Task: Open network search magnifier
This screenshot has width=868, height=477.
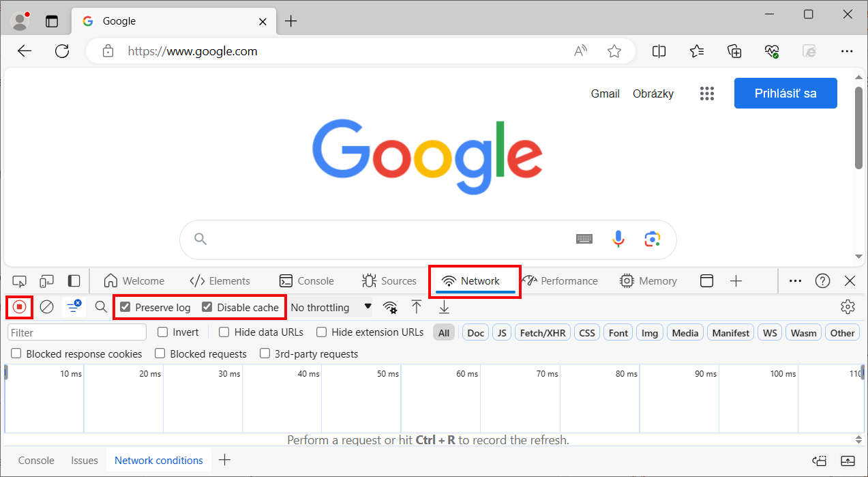Action: (101, 307)
